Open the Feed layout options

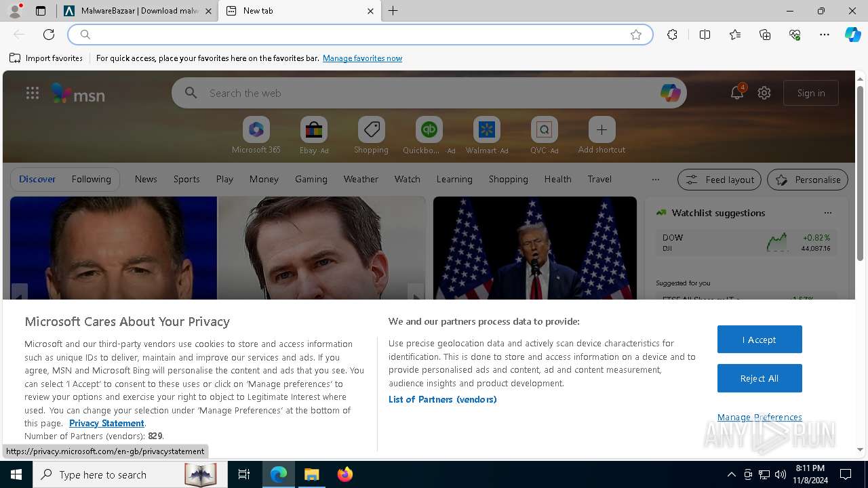point(719,180)
